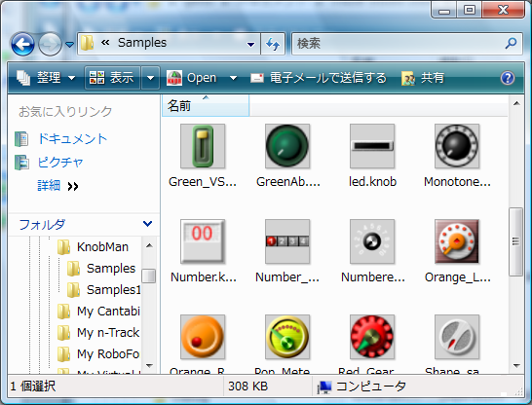Screen dimensions: 532x405
Task: Click the Refresh button
Action: click(x=273, y=44)
